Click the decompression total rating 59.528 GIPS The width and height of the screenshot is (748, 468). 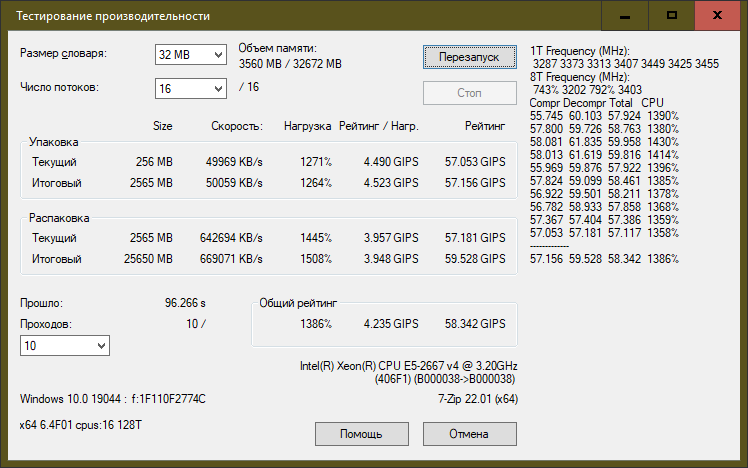click(x=475, y=259)
